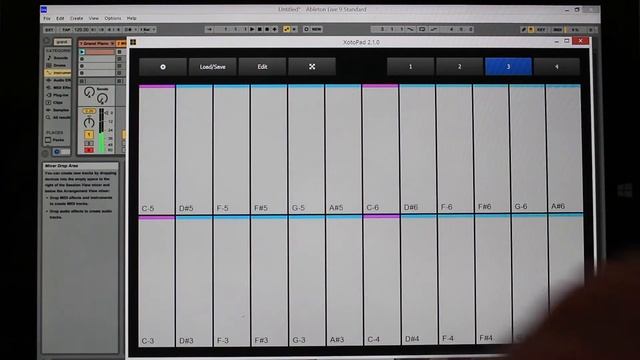This screenshot has height=360, width=640.
Task: Tap the F#3 pad
Action: click(269, 282)
